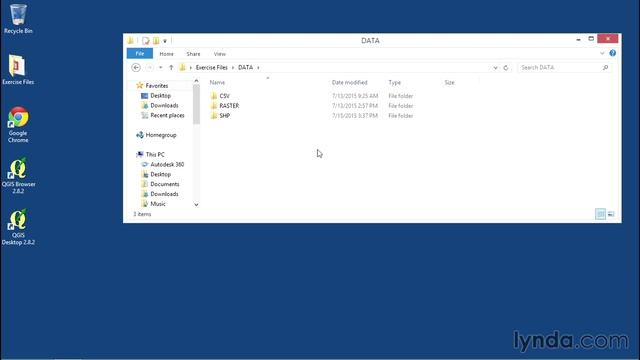Viewport: 640px width, 360px height.
Task: Click the search magnifier icon
Action: tap(605, 68)
